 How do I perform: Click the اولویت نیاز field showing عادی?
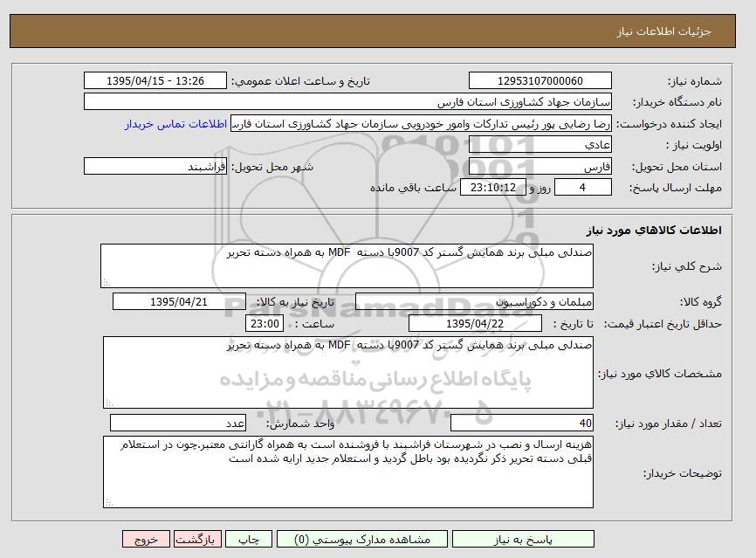pyautogui.click(x=540, y=145)
